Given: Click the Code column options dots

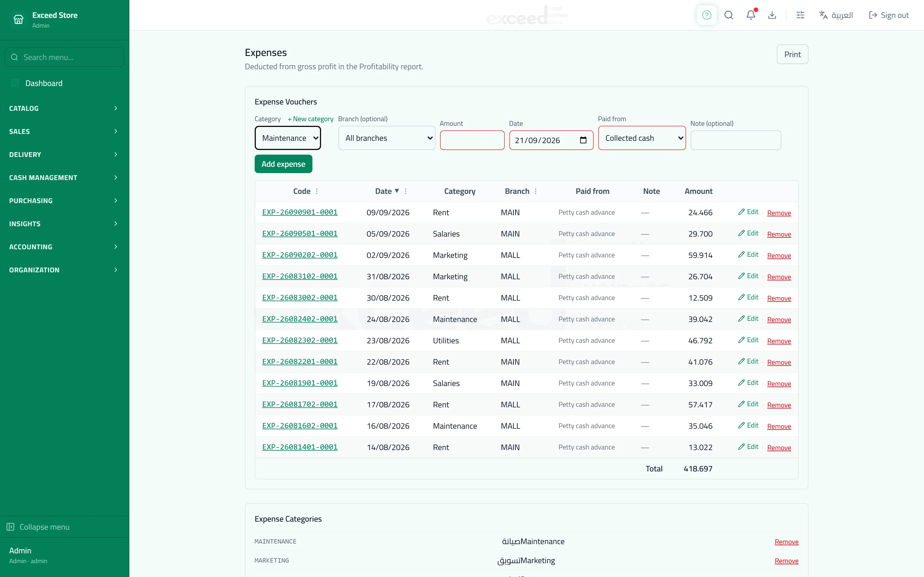Looking at the screenshot, I should 316,191.
